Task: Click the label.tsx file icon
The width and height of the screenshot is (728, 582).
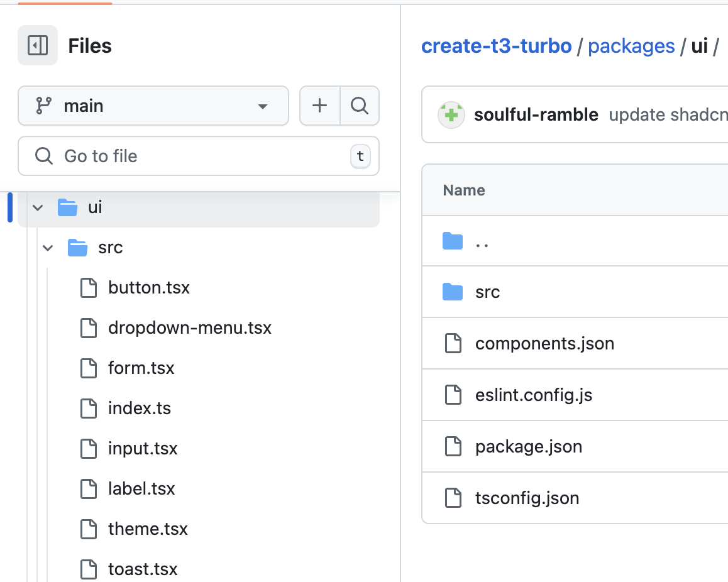Action: point(89,489)
